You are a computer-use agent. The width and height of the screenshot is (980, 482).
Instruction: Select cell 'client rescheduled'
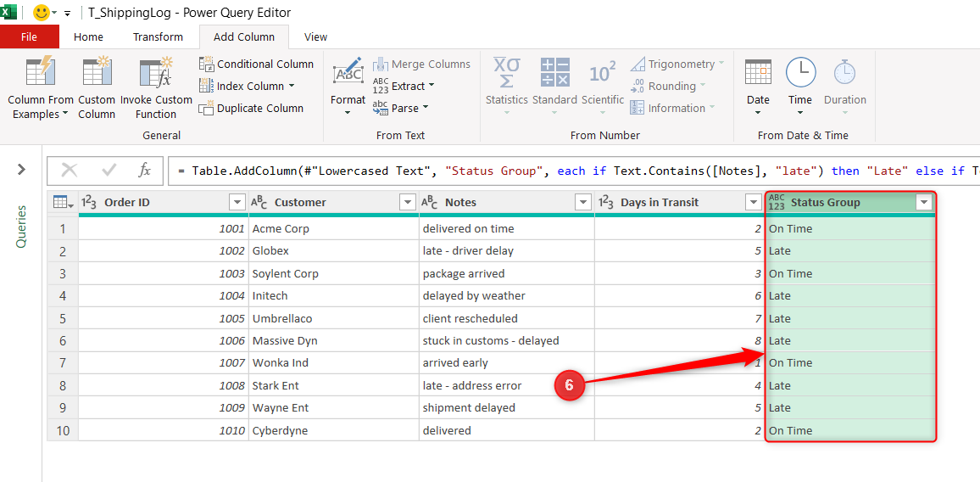pos(507,318)
